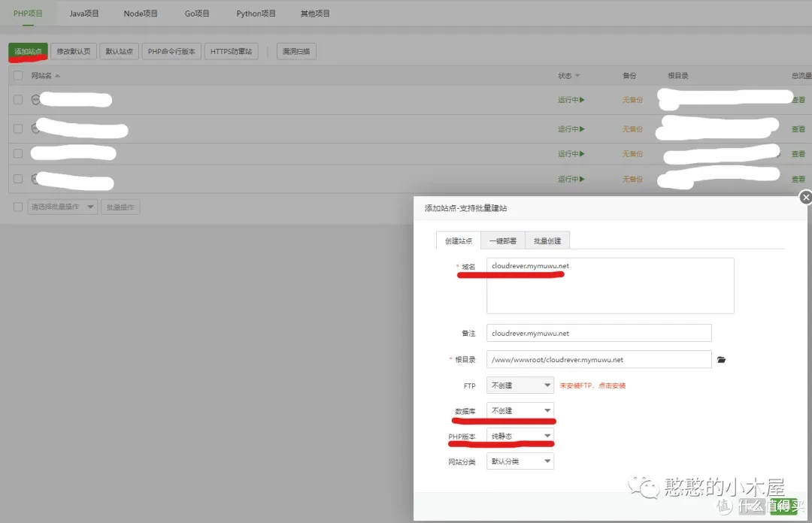This screenshot has width=812, height=523.
Task: Switch to the PHP项目 tab
Action: click(x=28, y=14)
